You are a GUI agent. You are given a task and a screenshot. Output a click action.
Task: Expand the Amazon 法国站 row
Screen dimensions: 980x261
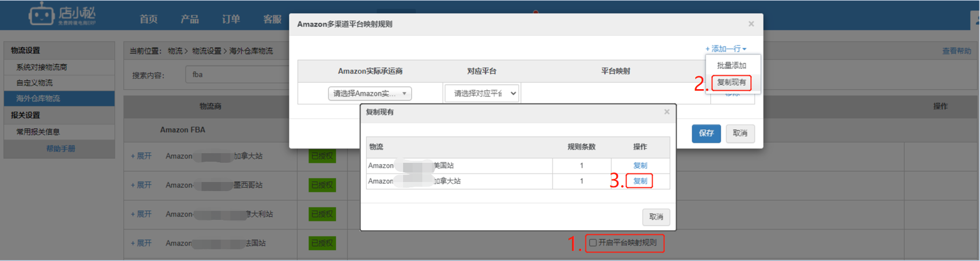coord(141,243)
